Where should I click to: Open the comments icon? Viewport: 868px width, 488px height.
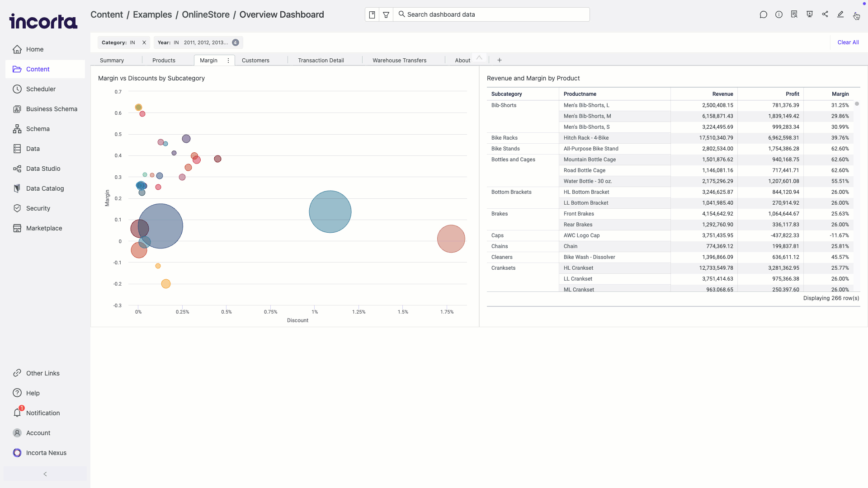[763, 14]
